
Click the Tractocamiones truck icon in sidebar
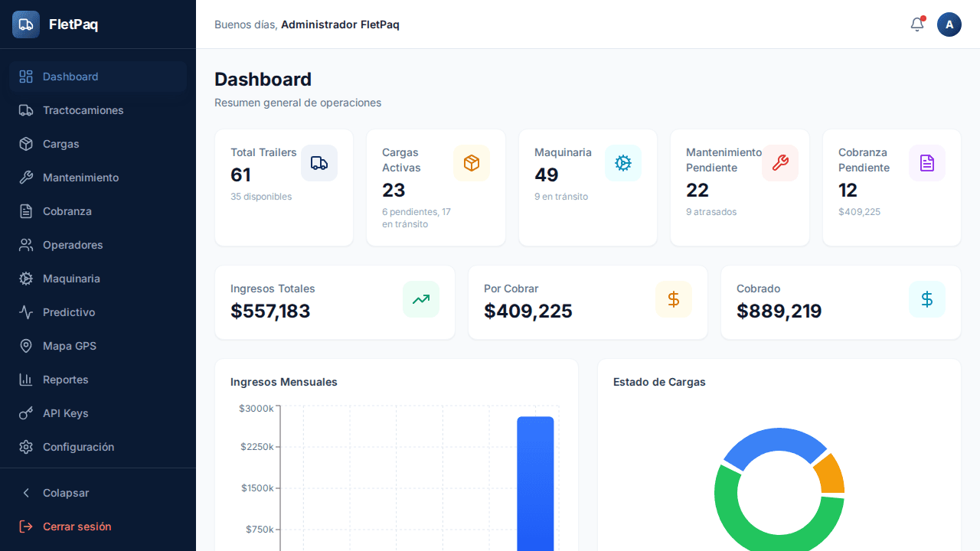point(26,110)
